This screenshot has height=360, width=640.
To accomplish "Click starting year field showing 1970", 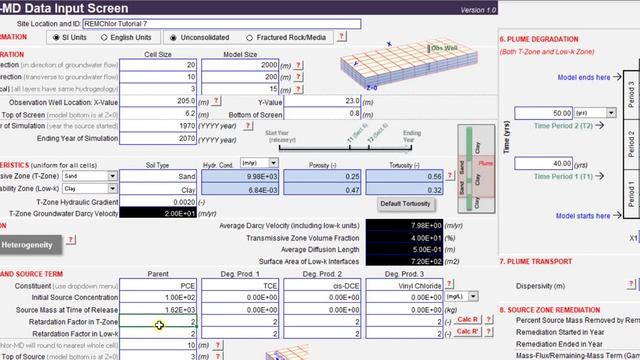I will [x=158, y=126].
